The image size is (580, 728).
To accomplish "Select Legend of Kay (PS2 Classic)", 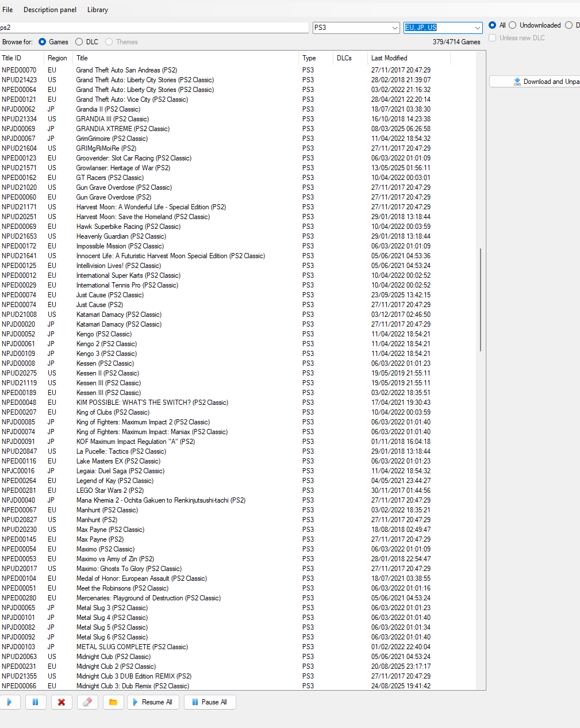I will [x=239, y=481].
